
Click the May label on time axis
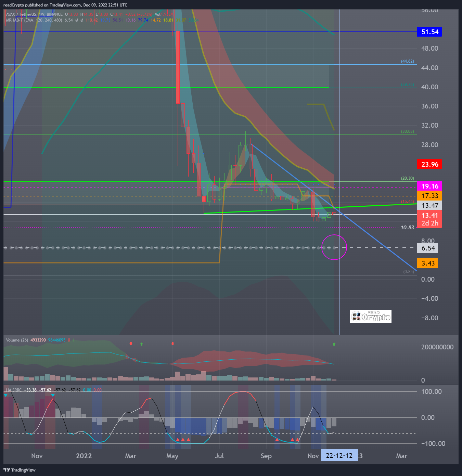tap(172, 456)
